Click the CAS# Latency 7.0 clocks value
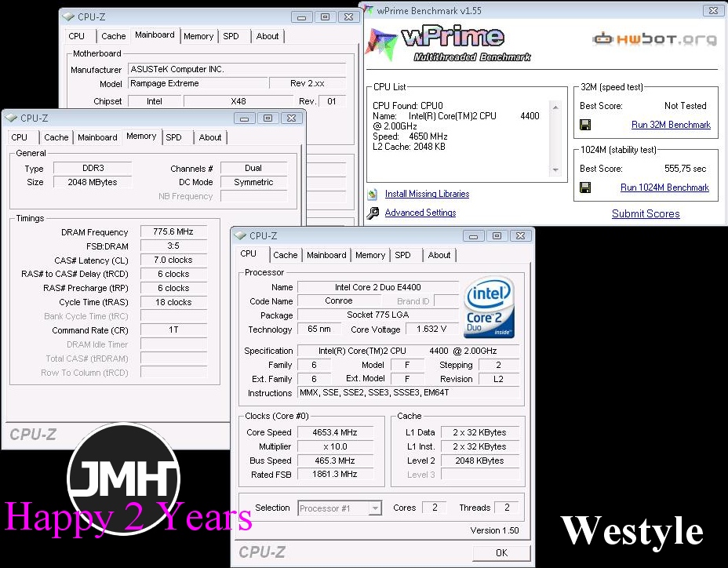The image size is (728, 568). click(x=173, y=260)
